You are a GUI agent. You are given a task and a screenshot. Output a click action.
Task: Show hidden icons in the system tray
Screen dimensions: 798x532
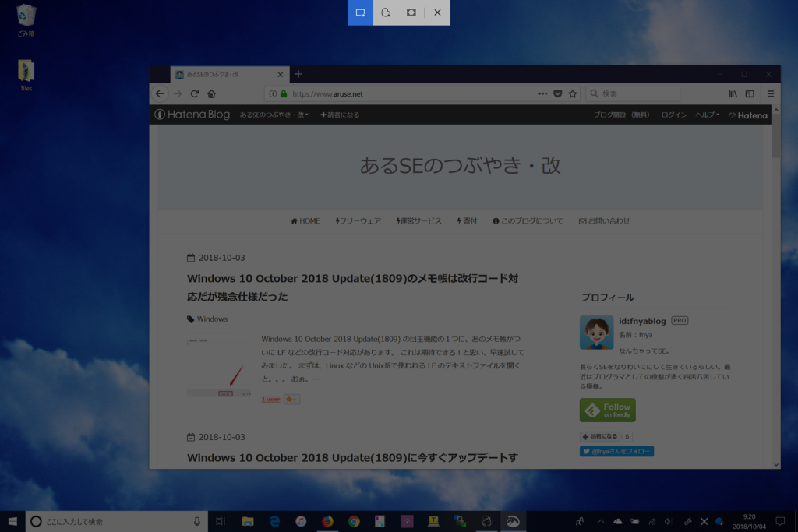[601, 521]
